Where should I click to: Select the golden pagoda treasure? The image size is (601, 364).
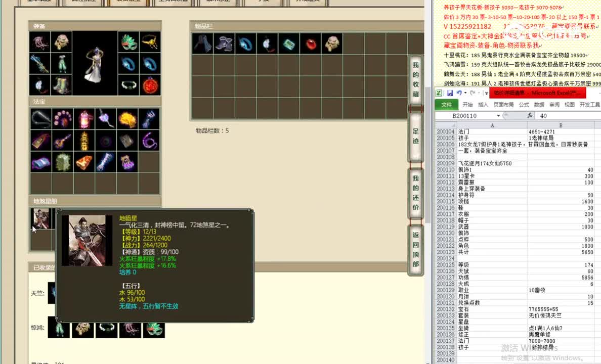point(84,141)
